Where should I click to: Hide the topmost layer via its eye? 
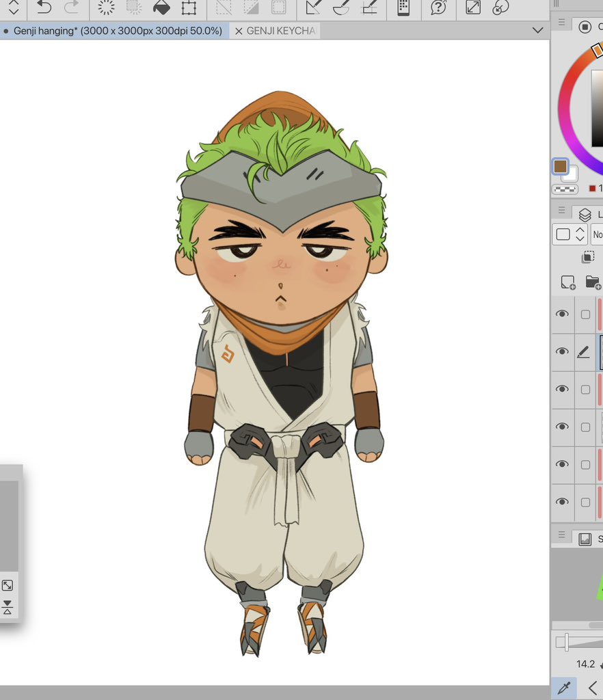tap(563, 314)
